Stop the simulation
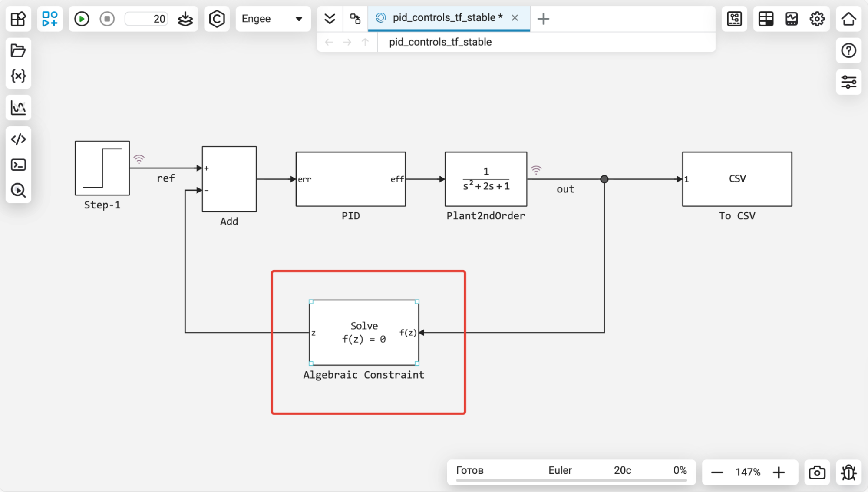The height and width of the screenshot is (492, 868). point(107,19)
